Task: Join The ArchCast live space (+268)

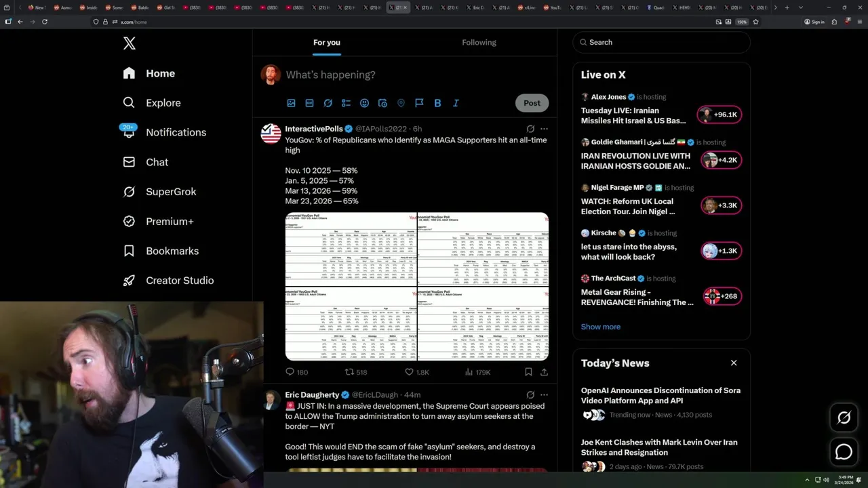Action: (x=722, y=296)
